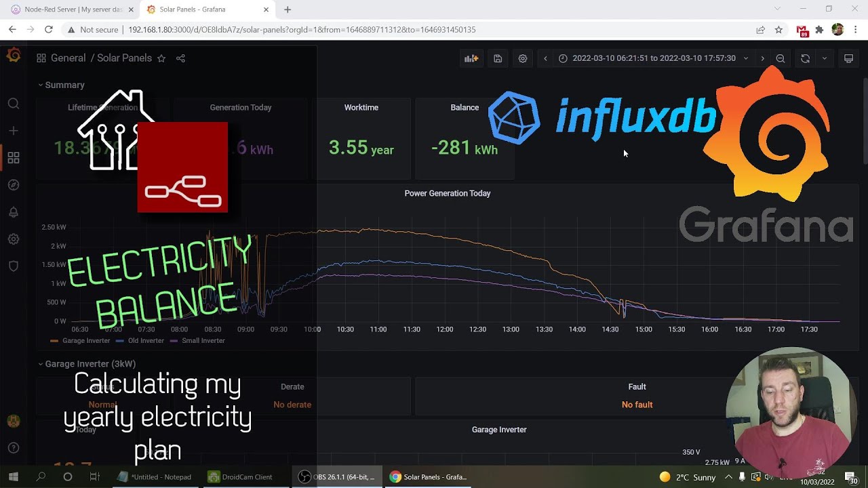This screenshot has width=868, height=488.
Task: Click the Solar Panels breadcrumb title
Action: (124, 58)
